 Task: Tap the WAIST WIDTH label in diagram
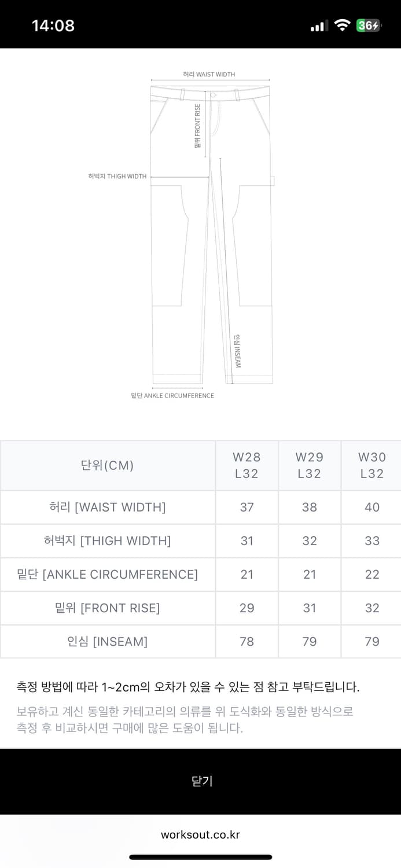(209, 75)
